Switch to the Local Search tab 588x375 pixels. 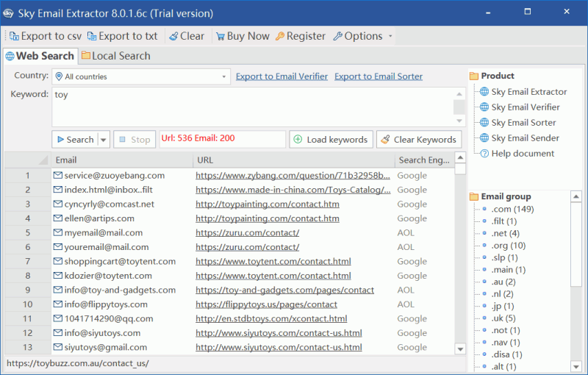coord(116,56)
